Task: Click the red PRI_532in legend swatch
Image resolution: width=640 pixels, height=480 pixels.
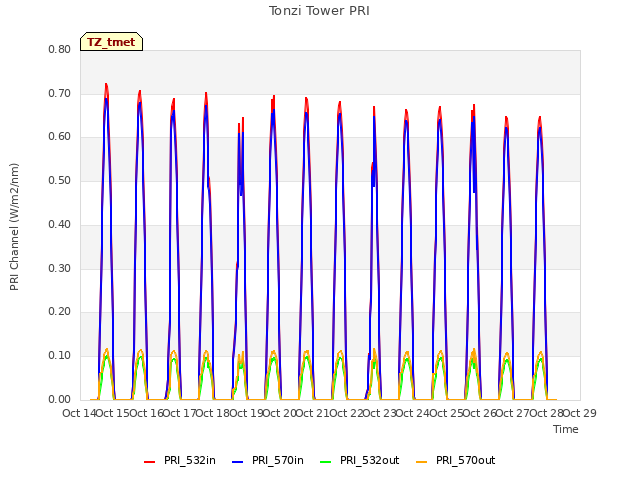Action: 150,462
